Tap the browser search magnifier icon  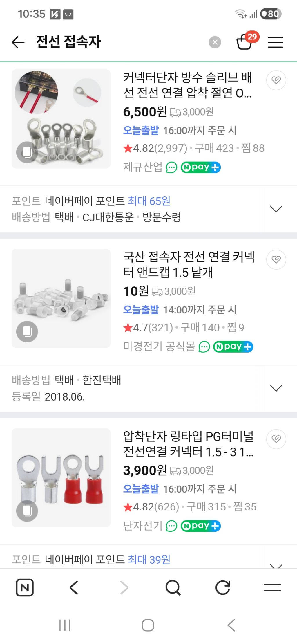[173, 588]
